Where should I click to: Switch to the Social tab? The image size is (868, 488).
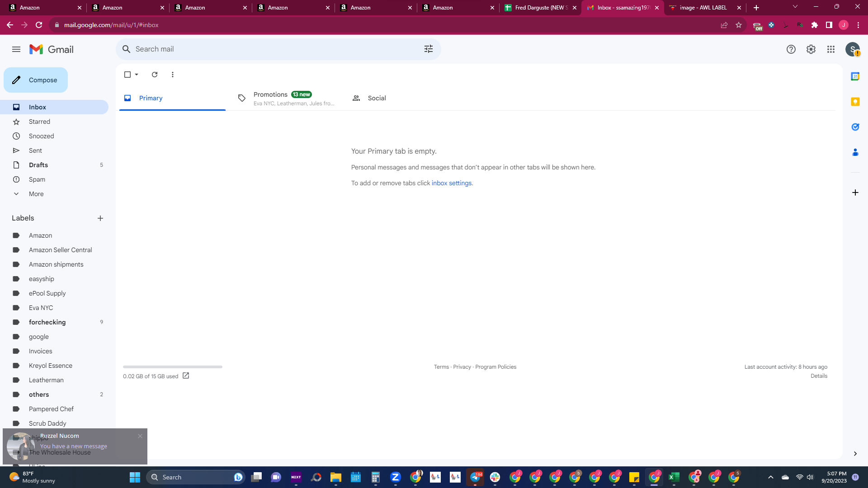(400, 98)
